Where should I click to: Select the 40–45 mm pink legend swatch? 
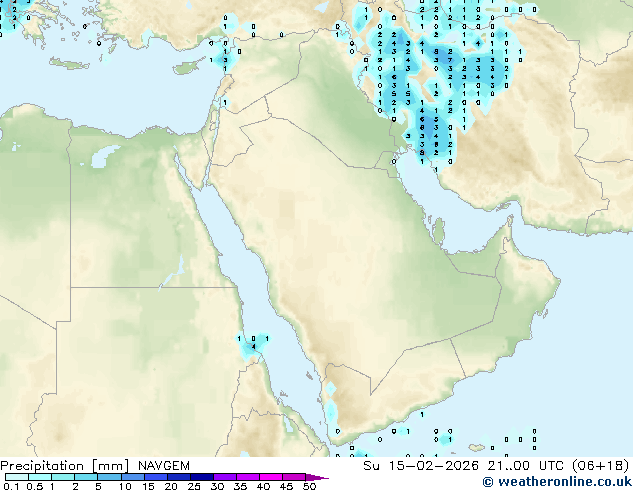coord(271,477)
